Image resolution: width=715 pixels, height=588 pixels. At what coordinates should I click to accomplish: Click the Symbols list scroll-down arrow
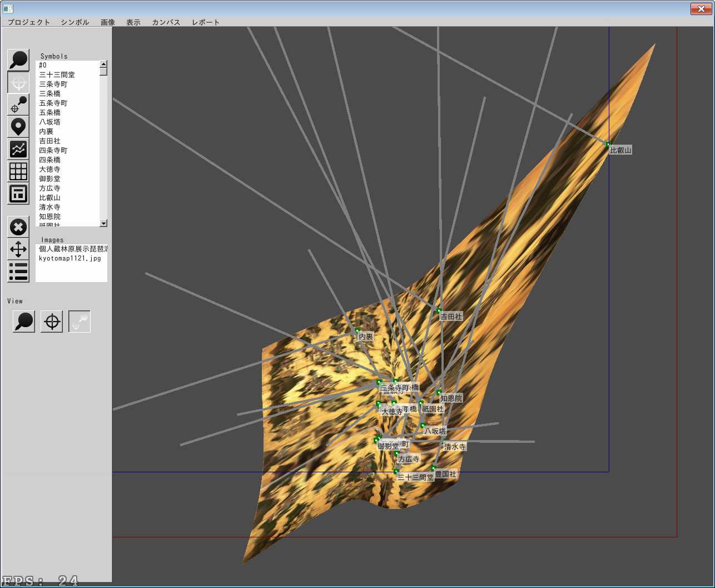click(103, 223)
